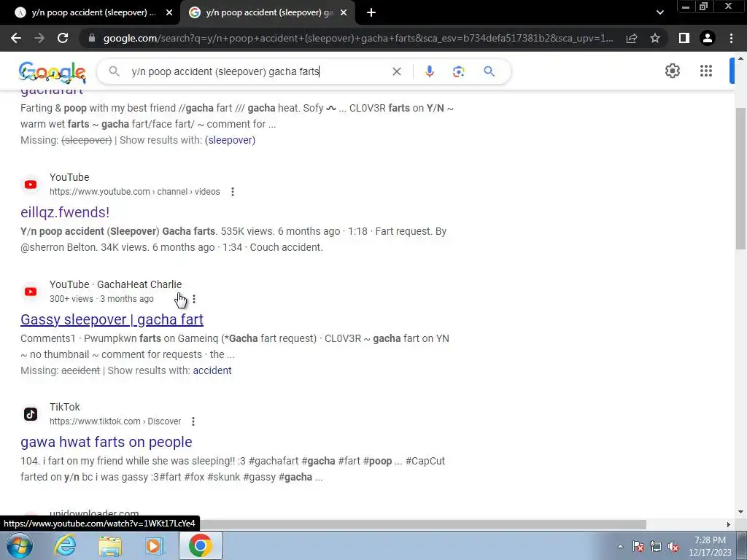Screen dimensions: 747x560
Task: Open the Chrome profile icon
Action: click(x=708, y=38)
